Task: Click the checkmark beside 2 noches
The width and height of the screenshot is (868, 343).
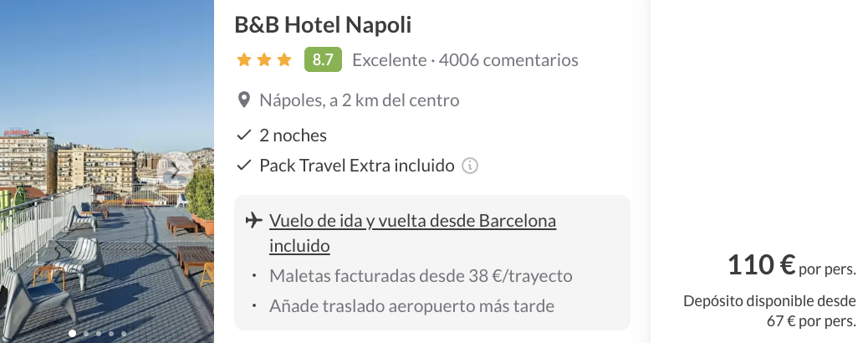Action: pos(244,135)
